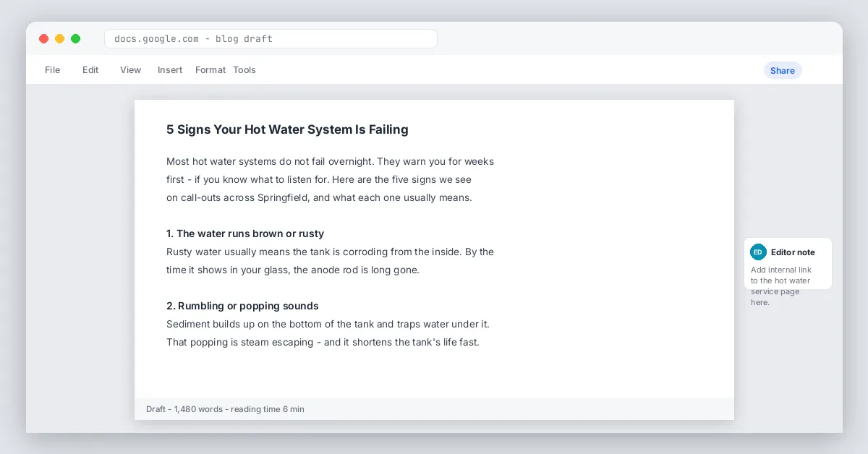Open the View menu
Image resolution: width=868 pixels, height=454 pixels.
click(x=131, y=70)
